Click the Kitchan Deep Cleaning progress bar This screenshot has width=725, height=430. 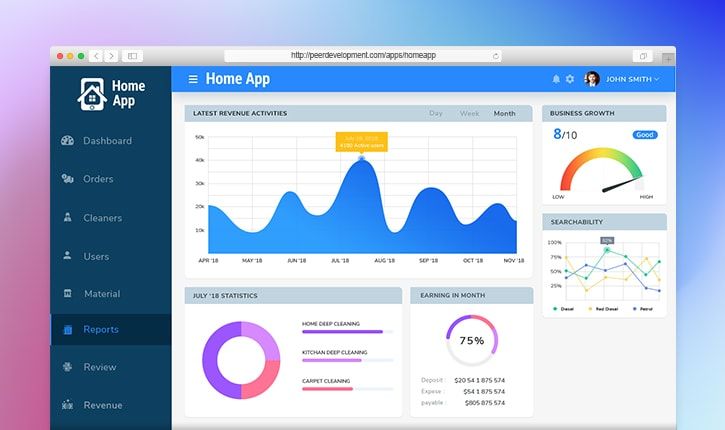(348, 360)
